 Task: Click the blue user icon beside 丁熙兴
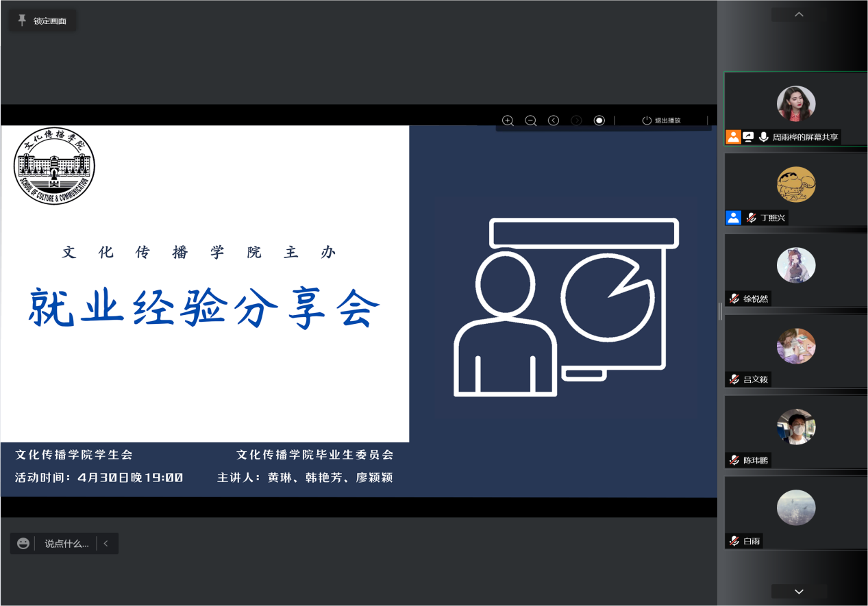[733, 218]
